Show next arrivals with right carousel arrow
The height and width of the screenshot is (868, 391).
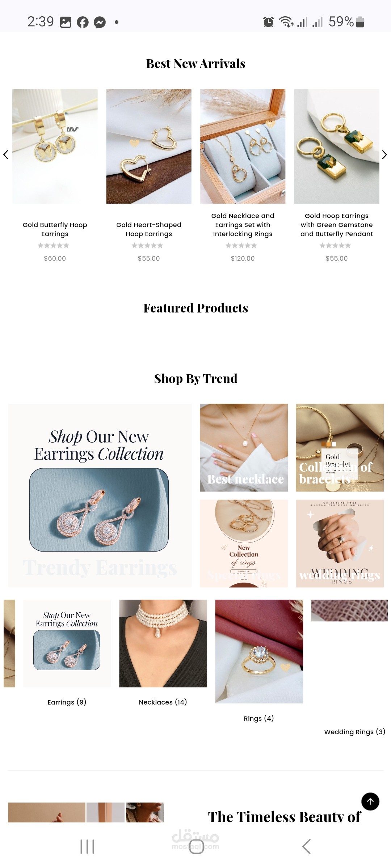[384, 155]
